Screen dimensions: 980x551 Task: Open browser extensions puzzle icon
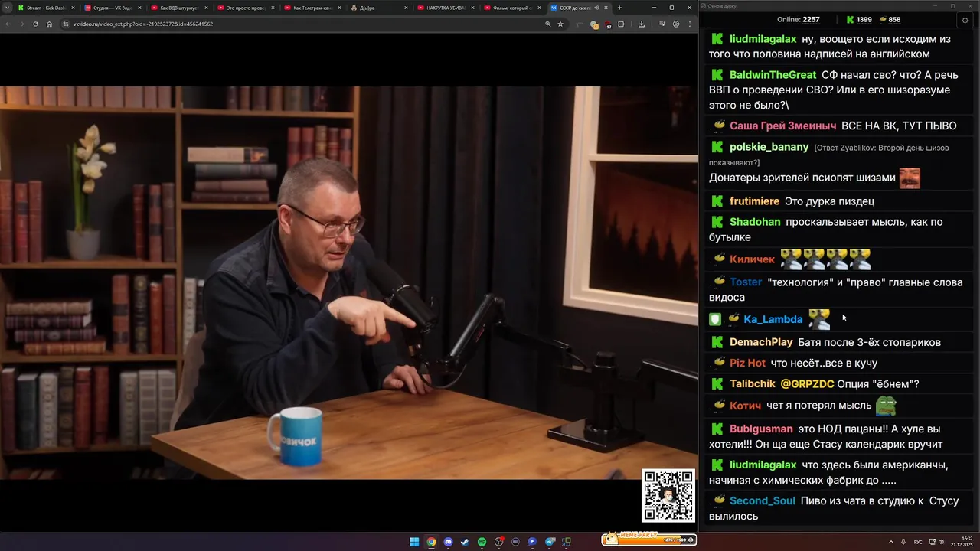pyautogui.click(x=621, y=24)
